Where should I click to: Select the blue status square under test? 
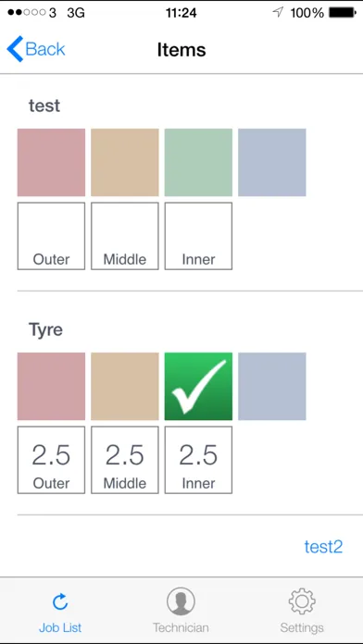[x=271, y=162]
